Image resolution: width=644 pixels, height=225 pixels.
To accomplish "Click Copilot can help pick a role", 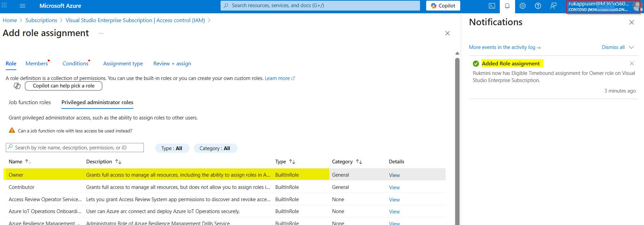I will [63, 86].
